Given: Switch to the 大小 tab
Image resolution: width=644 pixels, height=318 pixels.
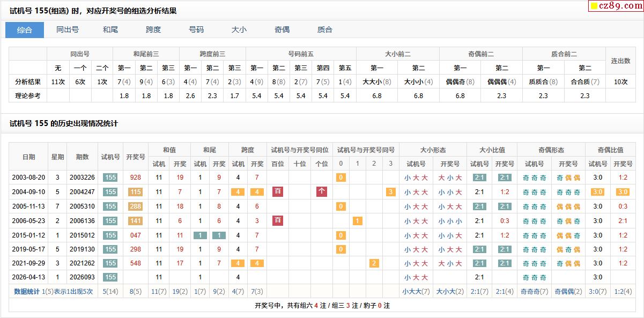Looking at the screenshot, I should 239,30.
